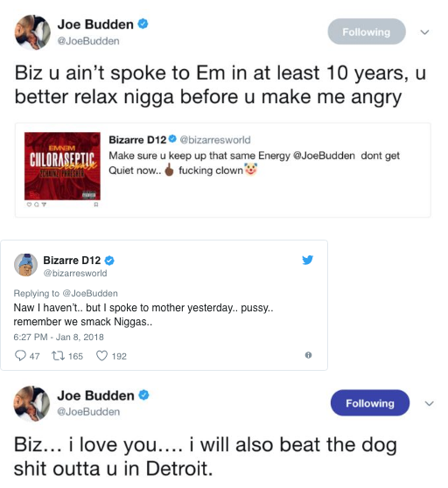Click Bizarre D12's verified badge in reply tweet
Image resolution: width=448 pixels, height=488 pixels.
[x=109, y=261]
